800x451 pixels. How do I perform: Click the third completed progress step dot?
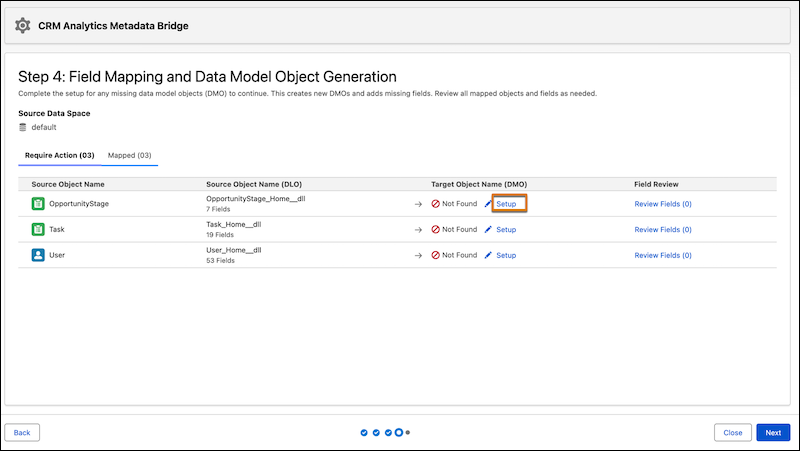tap(388, 433)
